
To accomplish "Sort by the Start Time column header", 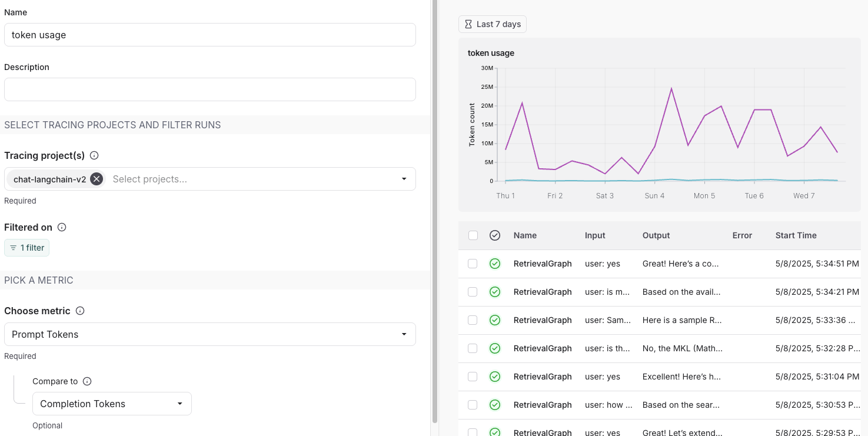I will point(796,235).
